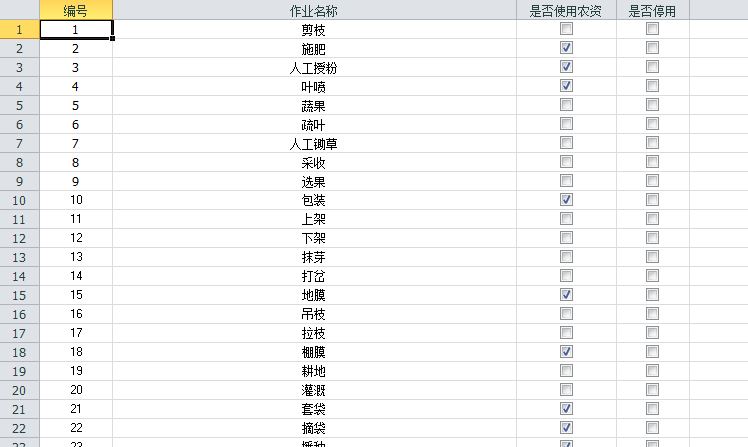Uncheck 是否使用农资 for 棚膜 row
Viewport: 748px width, 447px height.
tap(566, 352)
